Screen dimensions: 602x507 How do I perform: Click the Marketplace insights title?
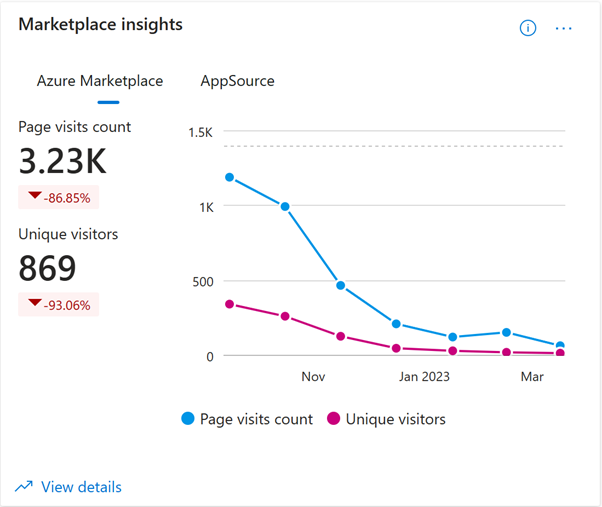[101, 25]
